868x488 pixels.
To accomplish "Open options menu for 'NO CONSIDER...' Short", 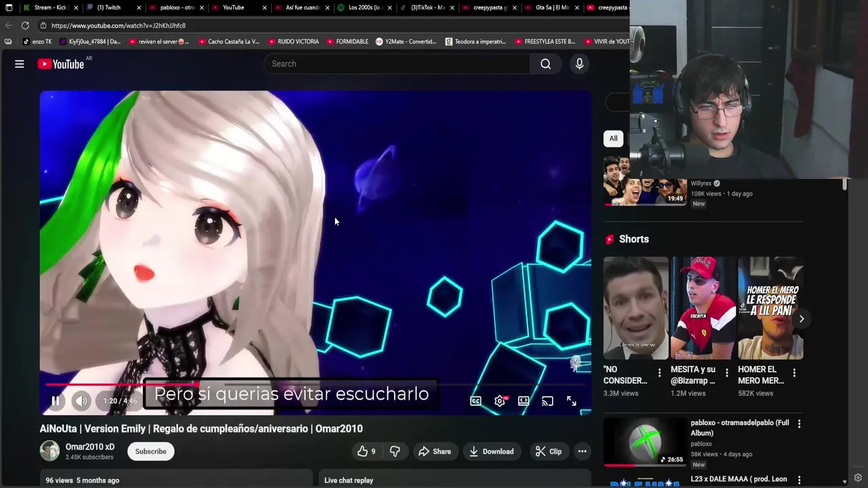I will pos(659,373).
